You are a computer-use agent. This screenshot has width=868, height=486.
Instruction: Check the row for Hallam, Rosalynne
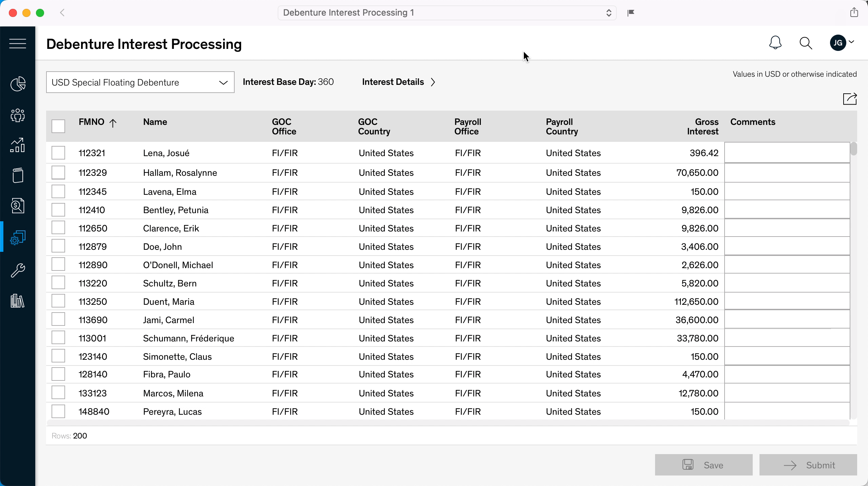tap(58, 172)
